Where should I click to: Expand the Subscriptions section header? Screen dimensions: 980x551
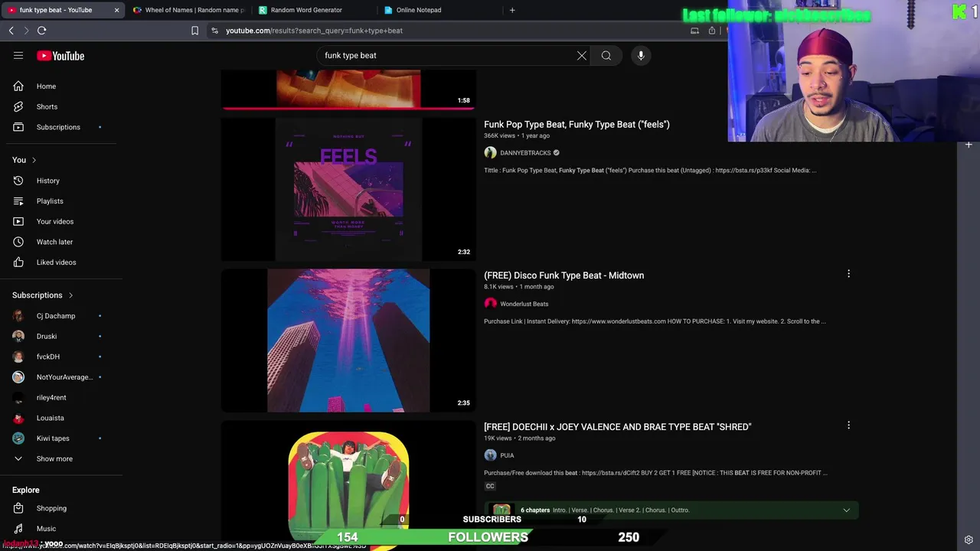pos(43,295)
